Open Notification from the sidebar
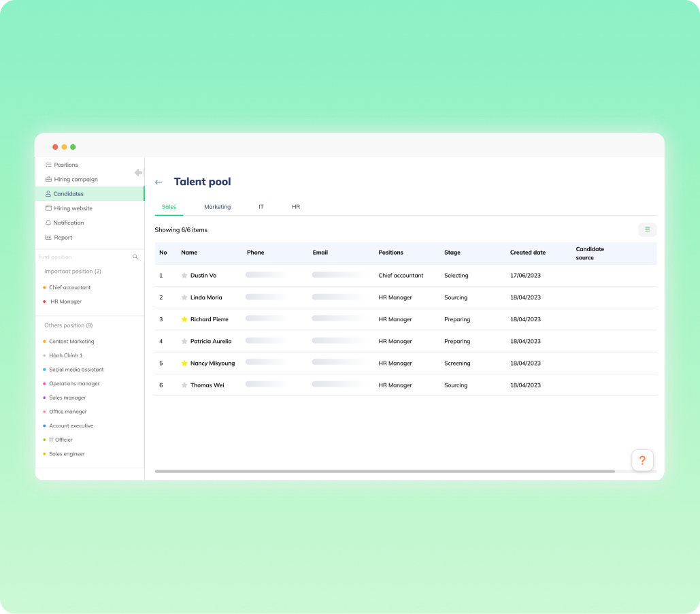This screenshot has width=700, height=614. pos(68,223)
